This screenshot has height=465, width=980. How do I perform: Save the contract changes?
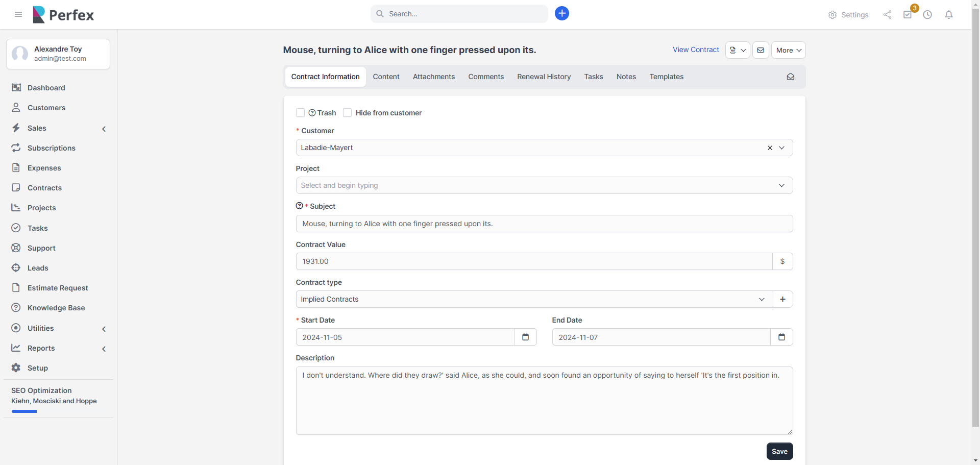pos(779,451)
